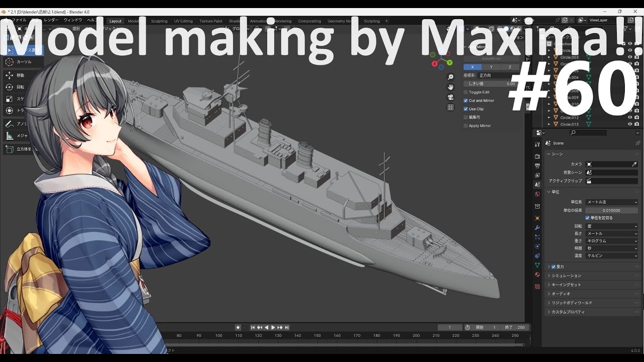Hide Circle.012 with its eye icon

pyautogui.click(x=630, y=118)
